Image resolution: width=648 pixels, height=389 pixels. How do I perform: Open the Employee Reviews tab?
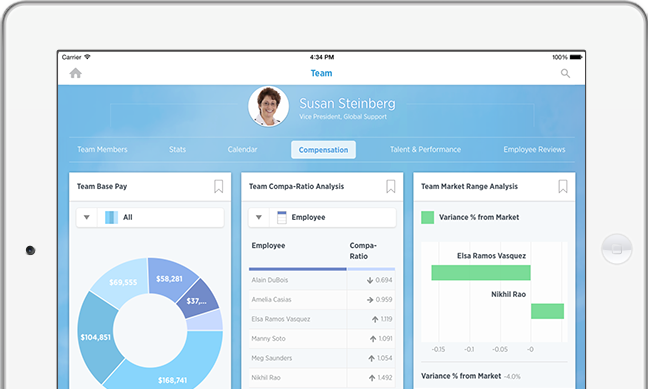(534, 150)
